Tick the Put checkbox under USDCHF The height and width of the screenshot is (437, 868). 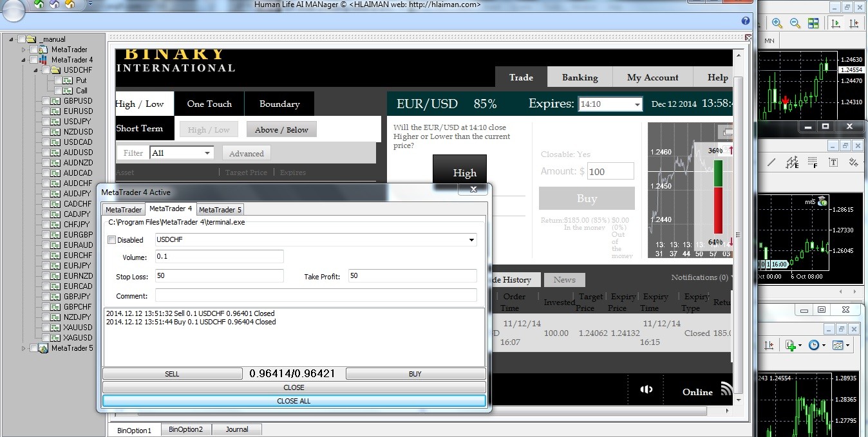coord(58,80)
